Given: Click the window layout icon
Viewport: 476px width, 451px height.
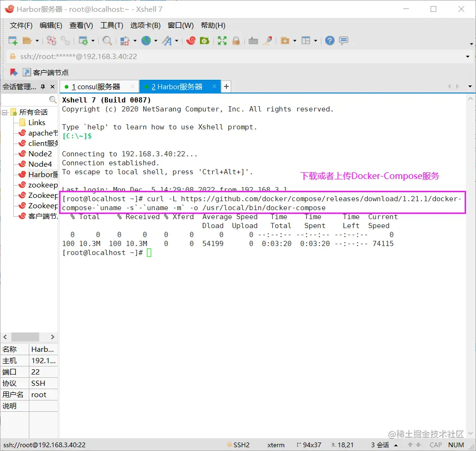Looking at the screenshot, I should 306,40.
